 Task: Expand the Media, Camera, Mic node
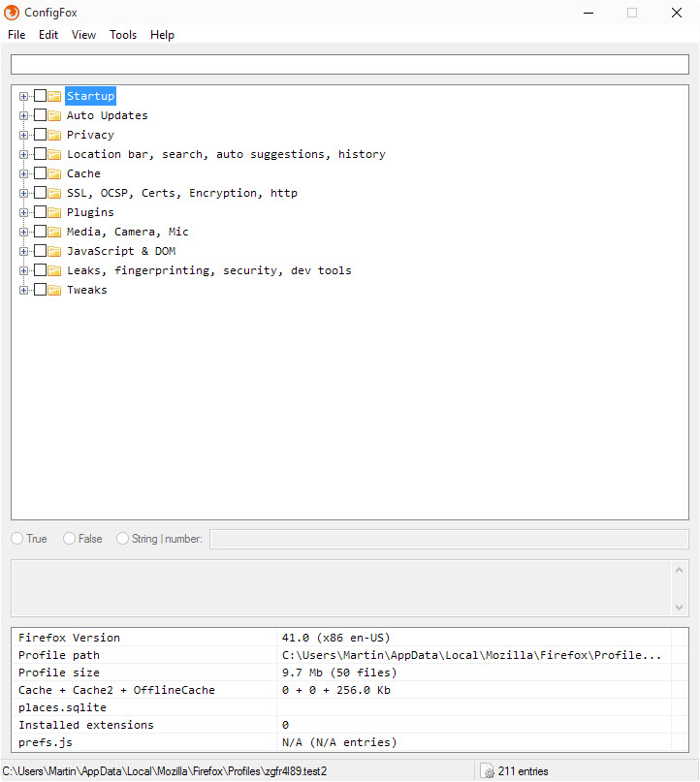tap(23, 233)
